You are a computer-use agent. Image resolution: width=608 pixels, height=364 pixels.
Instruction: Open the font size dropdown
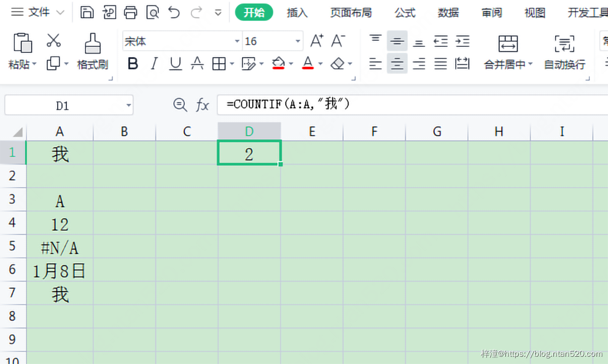[298, 41]
